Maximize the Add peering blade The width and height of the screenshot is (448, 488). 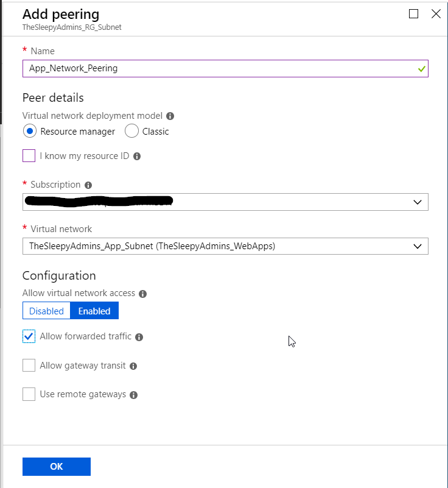pyautogui.click(x=414, y=14)
